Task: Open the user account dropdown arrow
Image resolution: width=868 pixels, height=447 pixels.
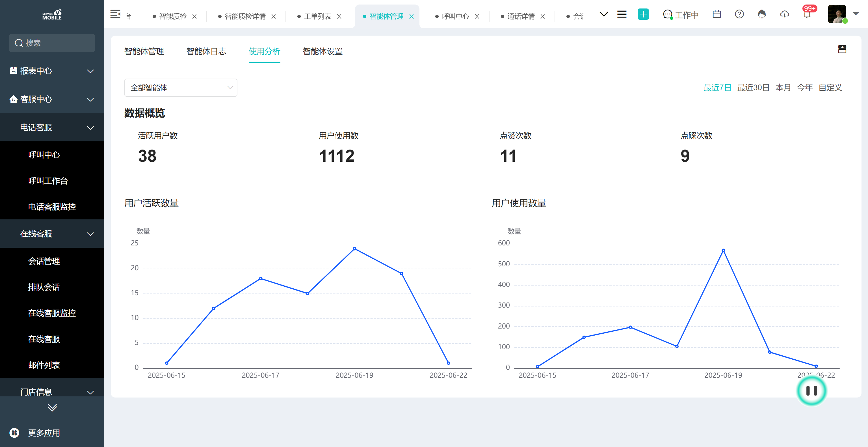Action: (856, 14)
